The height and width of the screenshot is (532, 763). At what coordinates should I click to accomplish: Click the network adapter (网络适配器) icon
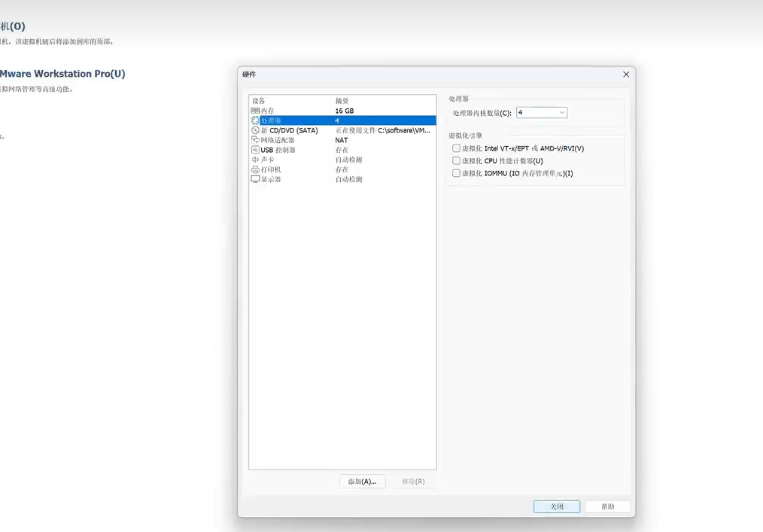click(x=255, y=140)
